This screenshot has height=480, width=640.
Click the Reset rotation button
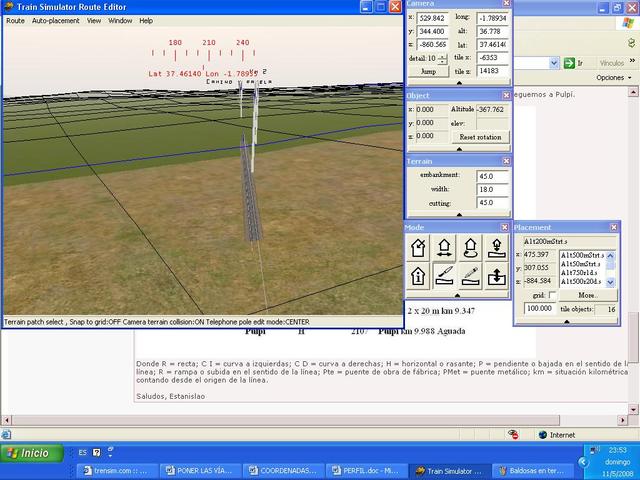(x=481, y=137)
